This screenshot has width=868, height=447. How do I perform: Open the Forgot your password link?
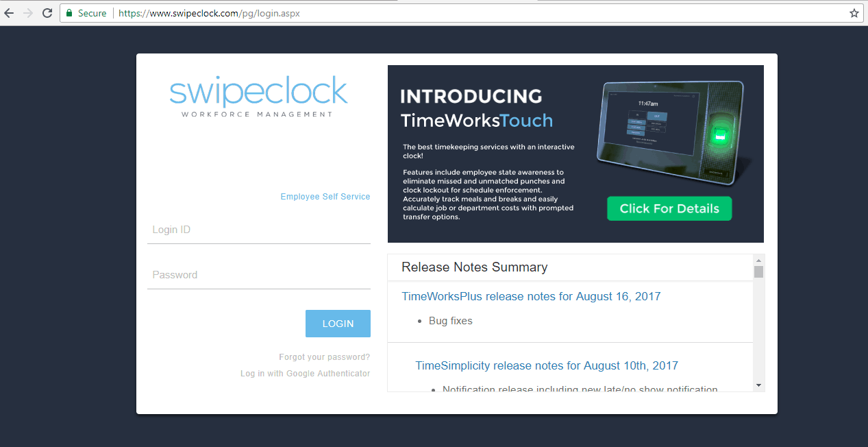tap(325, 357)
